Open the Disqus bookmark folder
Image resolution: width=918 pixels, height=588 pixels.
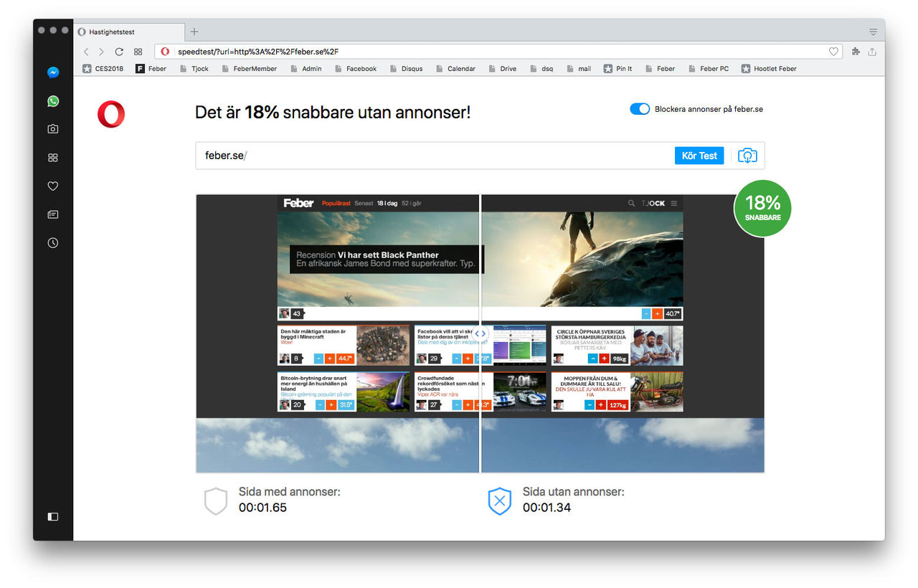click(x=406, y=69)
